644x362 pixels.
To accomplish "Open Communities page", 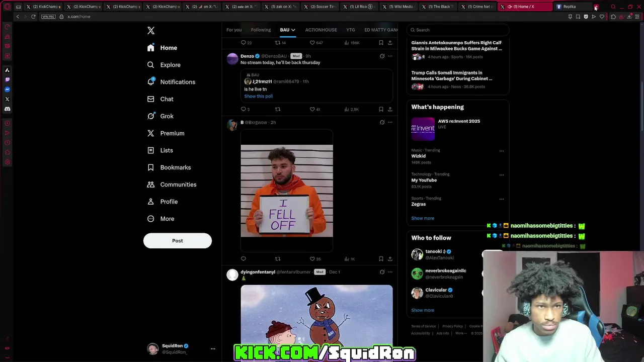I will (172, 185).
